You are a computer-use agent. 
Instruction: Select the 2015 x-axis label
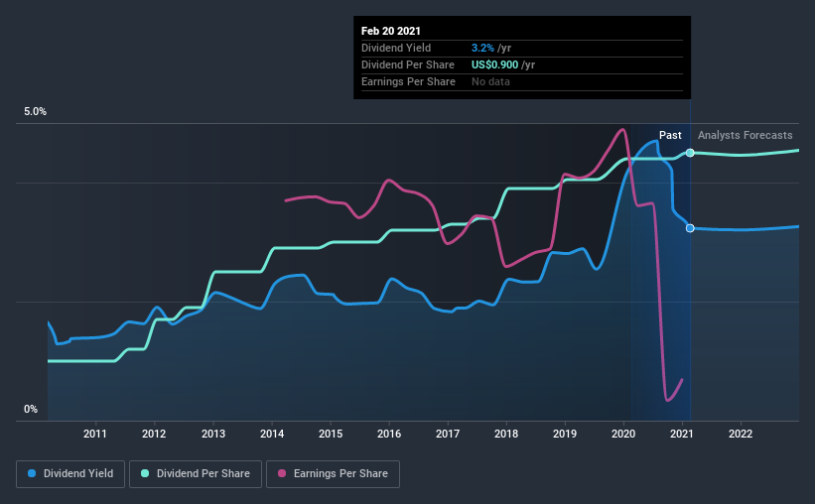pyautogui.click(x=331, y=434)
